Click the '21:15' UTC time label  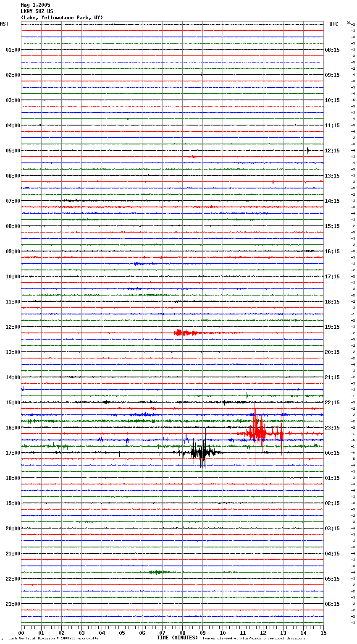click(332, 377)
